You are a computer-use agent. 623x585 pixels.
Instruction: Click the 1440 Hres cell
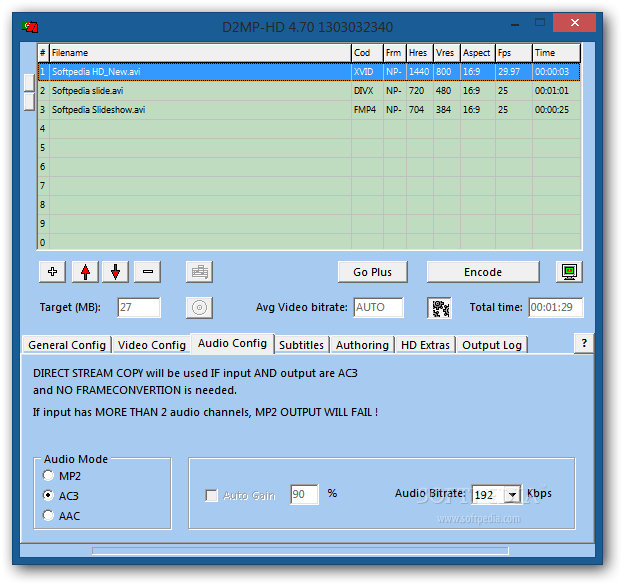point(420,72)
